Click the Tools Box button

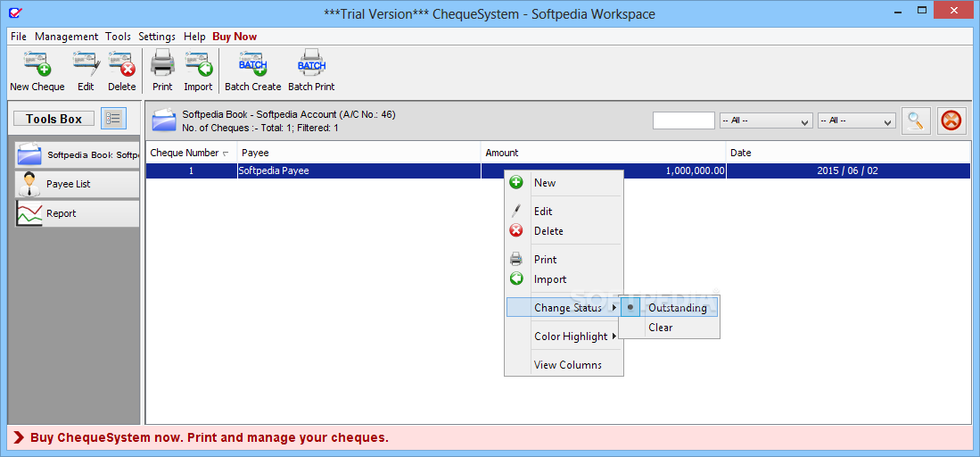click(54, 119)
